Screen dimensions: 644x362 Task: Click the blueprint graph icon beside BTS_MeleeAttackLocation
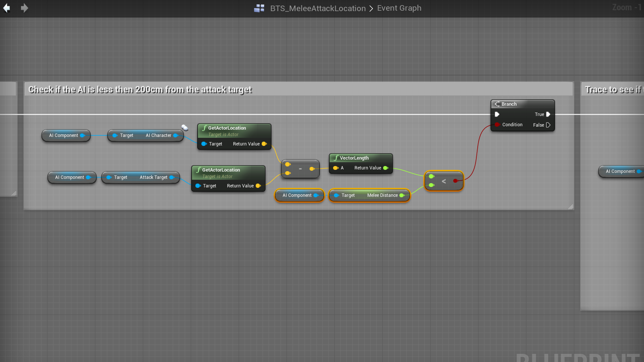pos(259,8)
